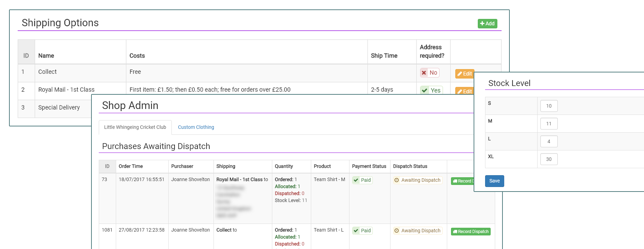Select the Special Delivery shipping row

pos(59,108)
